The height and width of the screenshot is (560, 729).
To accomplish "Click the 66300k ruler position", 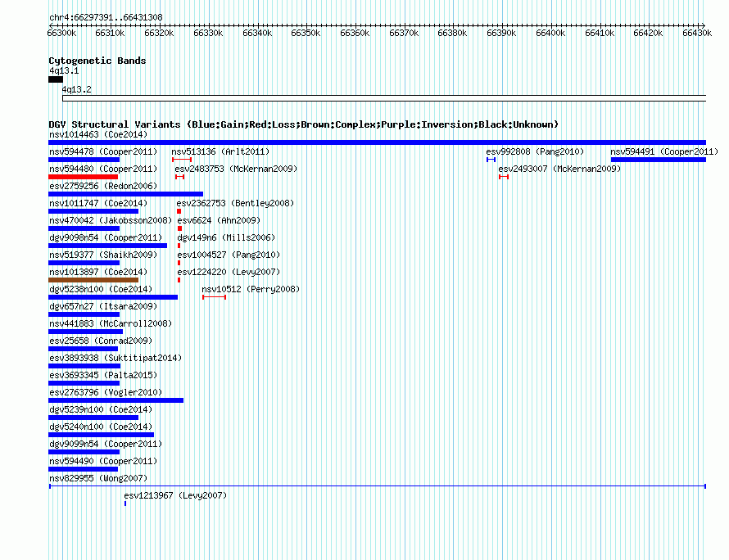I will [x=61, y=33].
